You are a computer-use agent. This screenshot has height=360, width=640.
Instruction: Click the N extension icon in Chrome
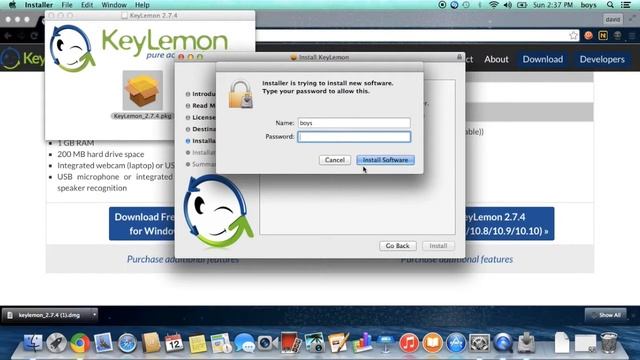coord(603,36)
